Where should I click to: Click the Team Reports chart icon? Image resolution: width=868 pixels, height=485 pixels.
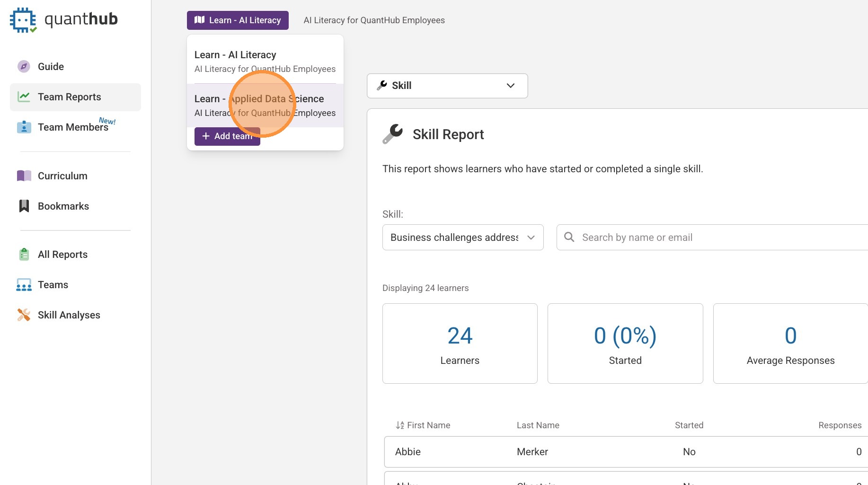[24, 97]
